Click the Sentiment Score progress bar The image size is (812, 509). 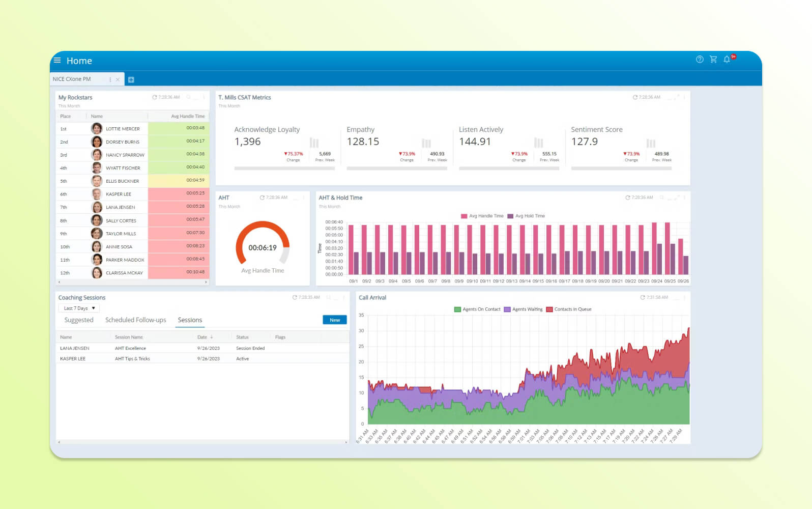pyautogui.click(x=621, y=168)
